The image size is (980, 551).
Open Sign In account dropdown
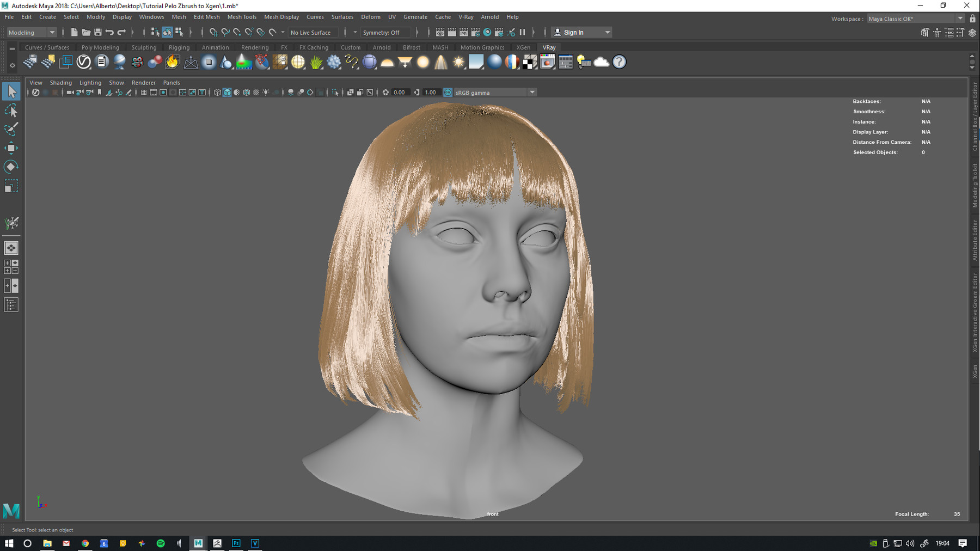point(581,33)
